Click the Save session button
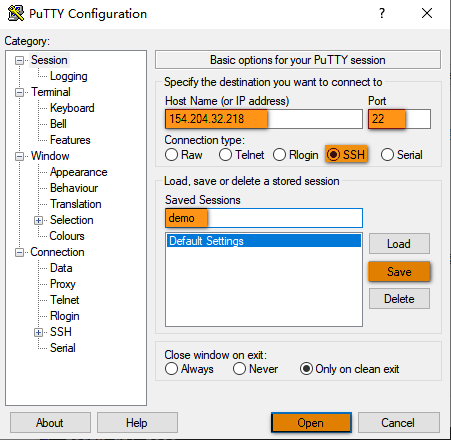This screenshot has height=440, width=451. 399,272
